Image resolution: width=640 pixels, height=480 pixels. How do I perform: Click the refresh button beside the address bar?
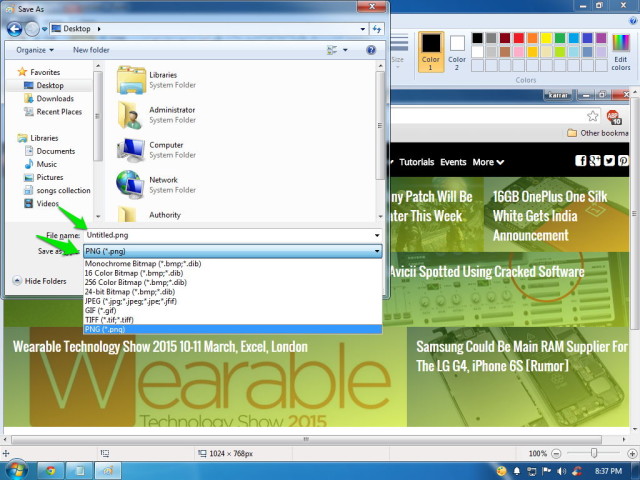pos(377,29)
